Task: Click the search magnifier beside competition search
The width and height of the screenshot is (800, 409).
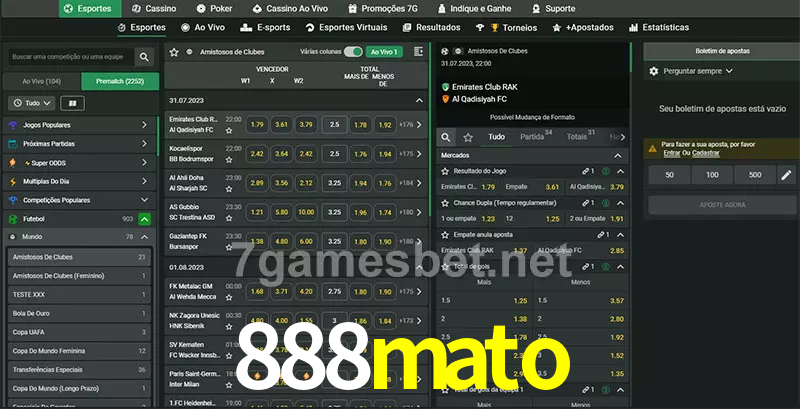Action: pos(144,57)
